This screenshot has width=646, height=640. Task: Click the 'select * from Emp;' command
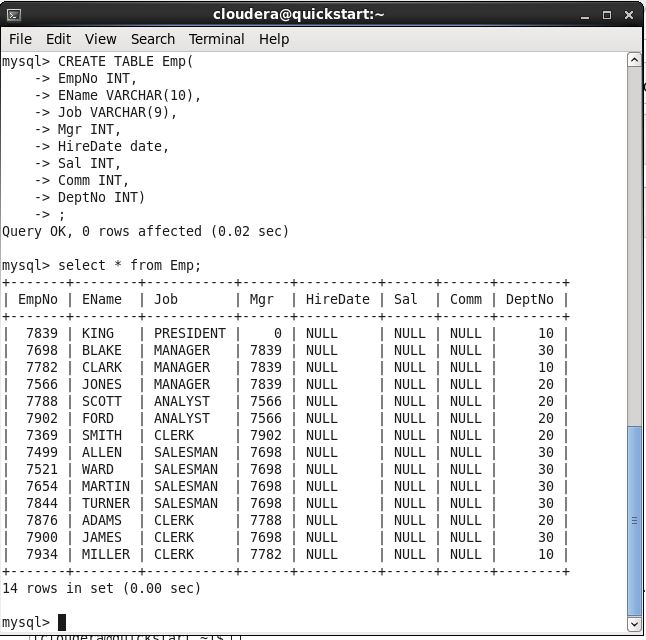[x=129, y=265]
